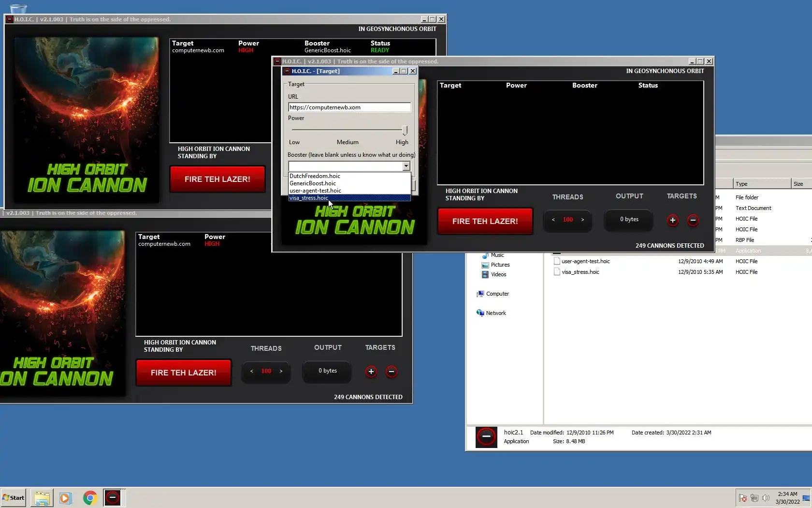Click FIRE TEH LAZER in front HOIC window

click(x=485, y=221)
